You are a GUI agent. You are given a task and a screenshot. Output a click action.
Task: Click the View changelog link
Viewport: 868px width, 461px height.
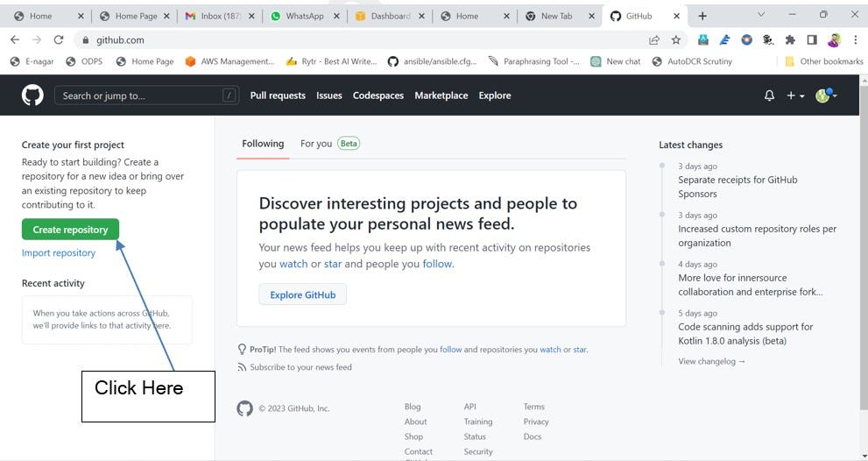tap(711, 361)
